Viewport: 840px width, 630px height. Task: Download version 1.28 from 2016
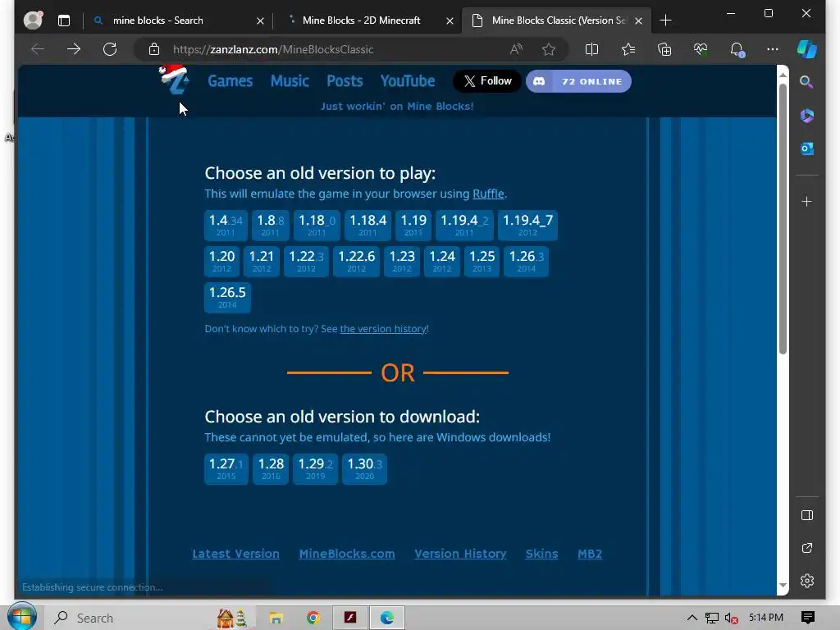pos(271,468)
